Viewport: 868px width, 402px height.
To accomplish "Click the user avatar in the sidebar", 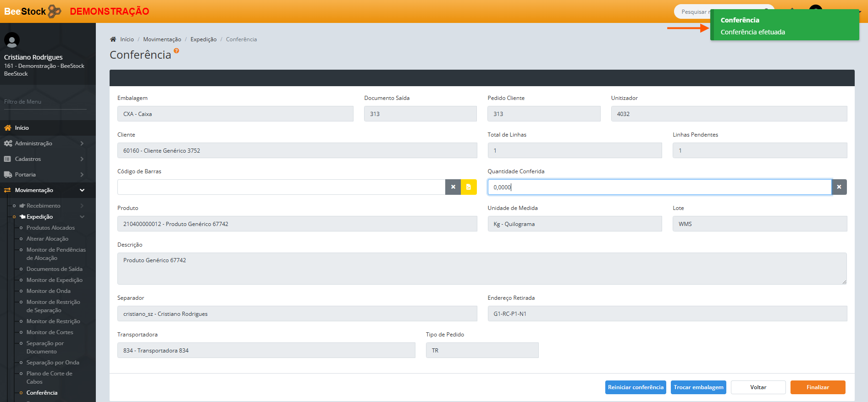I will (x=12, y=40).
